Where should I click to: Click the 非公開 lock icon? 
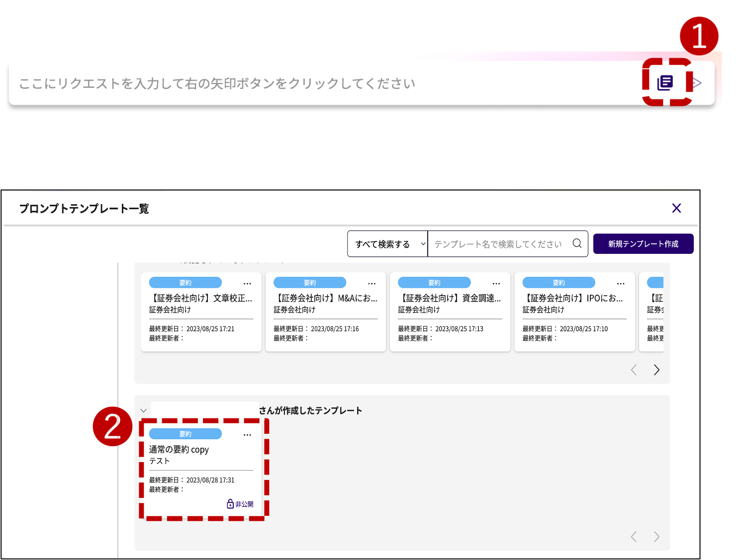pyautogui.click(x=230, y=504)
